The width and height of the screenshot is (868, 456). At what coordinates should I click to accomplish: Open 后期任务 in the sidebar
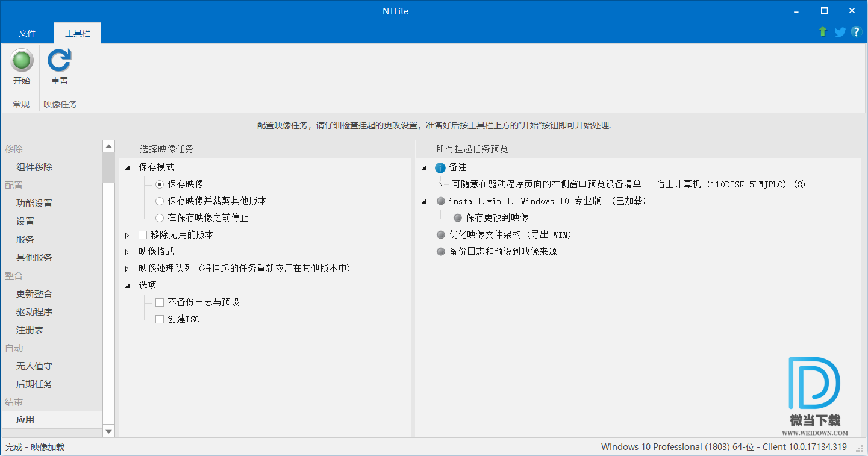click(34, 384)
